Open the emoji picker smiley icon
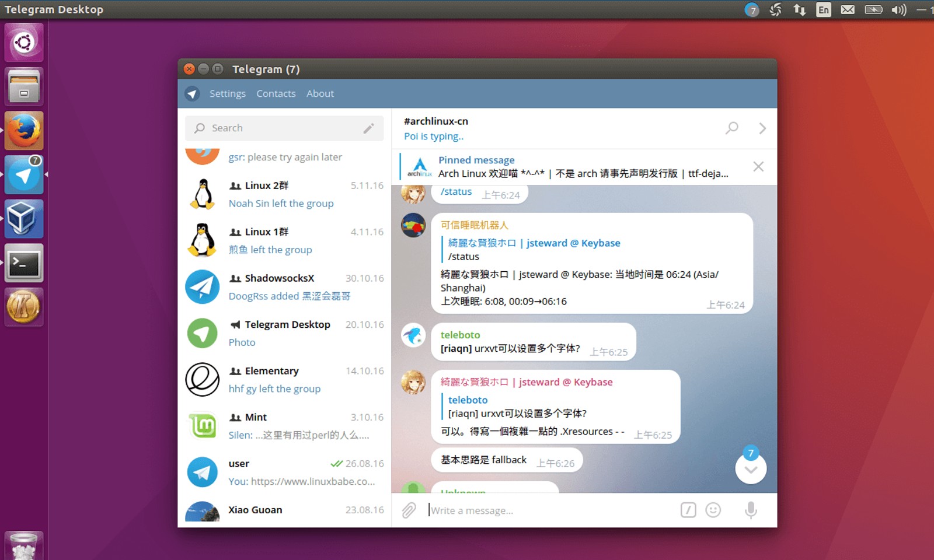This screenshot has width=934, height=560. (713, 510)
